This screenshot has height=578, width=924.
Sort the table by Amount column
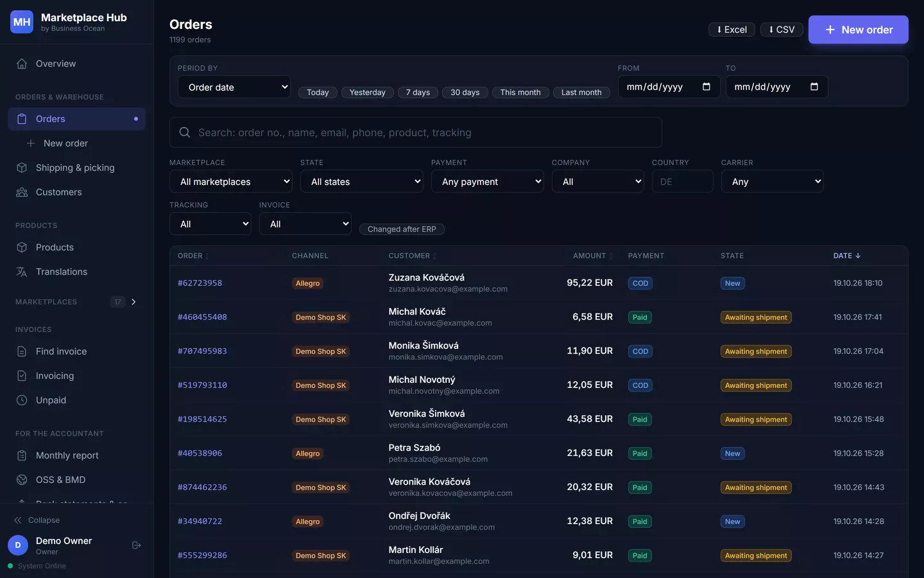pos(592,256)
